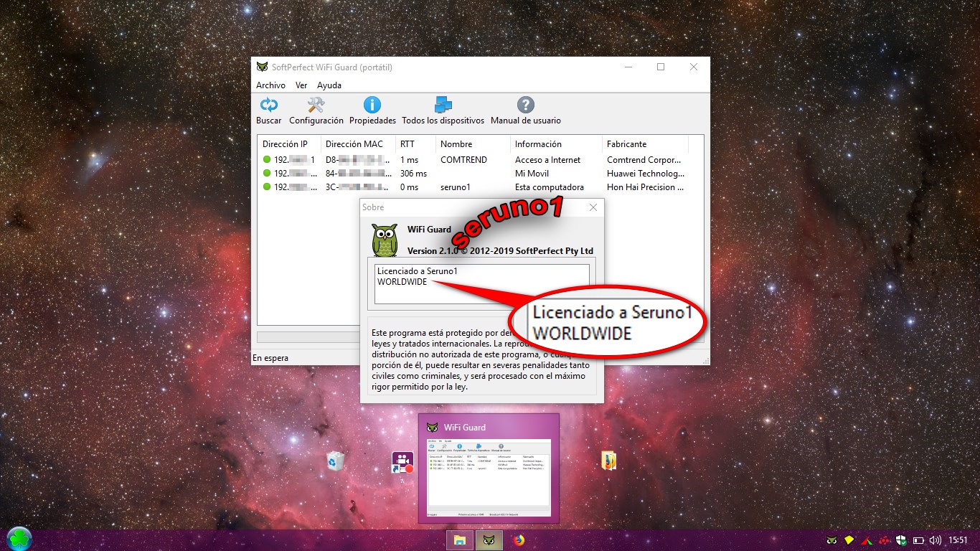This screenshot has height=551, width=980.
Task: Click the MAC address starting 3C-
Action: pyautogui.click(x=358, y=187)
